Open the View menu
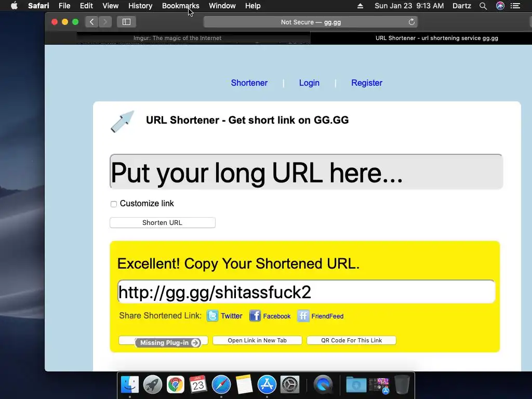The height and width of the screenshot is (399, 532). tap(111, 6)
